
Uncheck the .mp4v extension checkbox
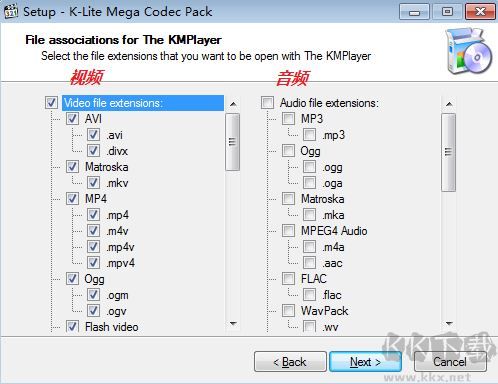tap(94, 247)
